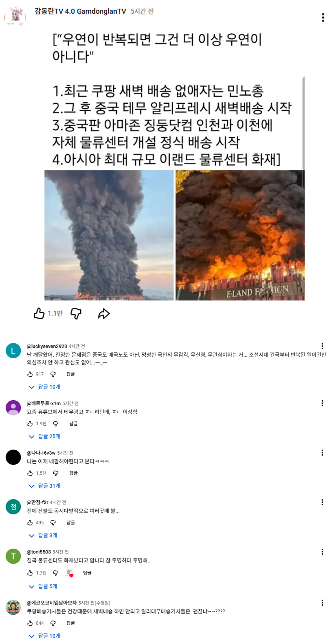This screenshot has width=333, height=644.
Task: Reply to the @만점-f3r comment
Action: click(71, 522)
